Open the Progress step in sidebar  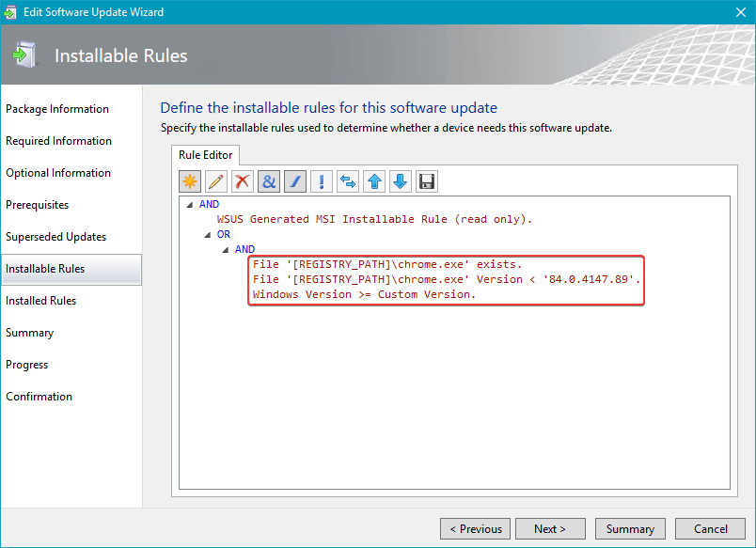(27, 365)
